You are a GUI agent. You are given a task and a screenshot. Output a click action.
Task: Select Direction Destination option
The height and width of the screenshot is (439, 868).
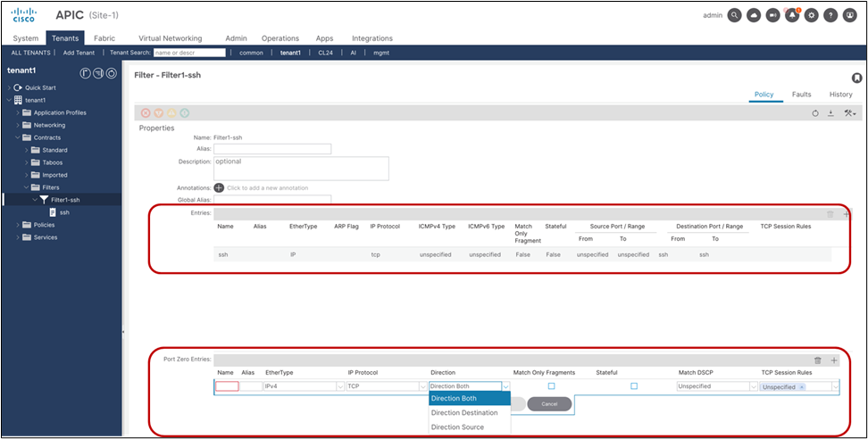(x=470, y=413)
